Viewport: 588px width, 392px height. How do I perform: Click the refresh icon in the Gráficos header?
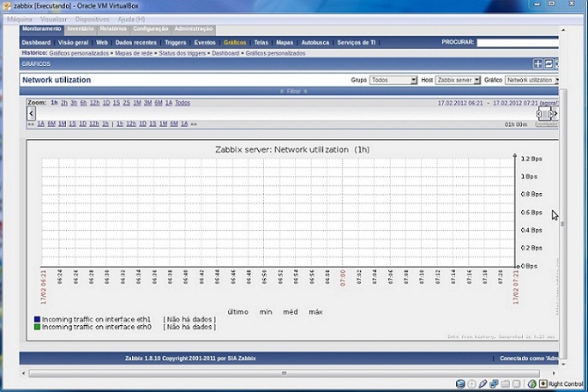click(x=549, y=64)
